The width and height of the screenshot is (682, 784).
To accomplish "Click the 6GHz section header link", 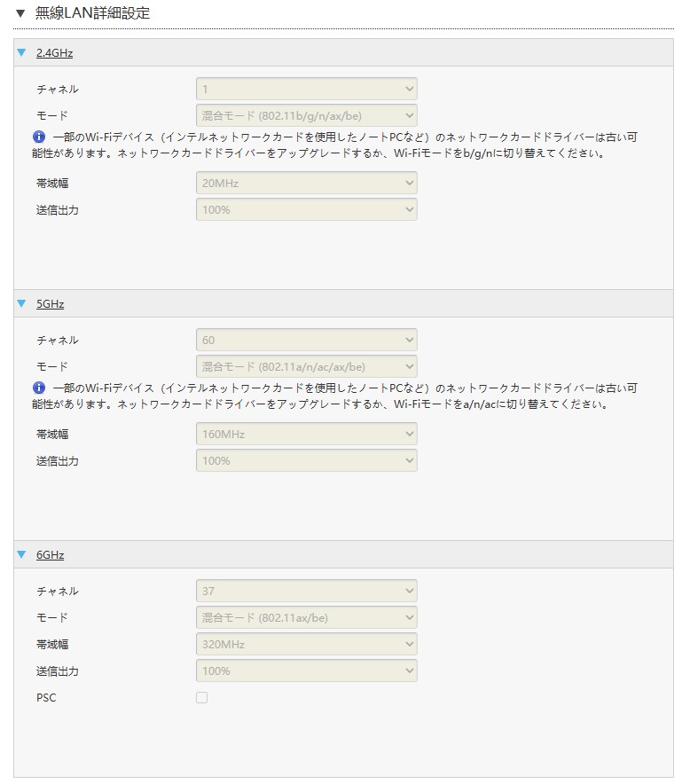I will pyautogui.click(x=50, y=555).
